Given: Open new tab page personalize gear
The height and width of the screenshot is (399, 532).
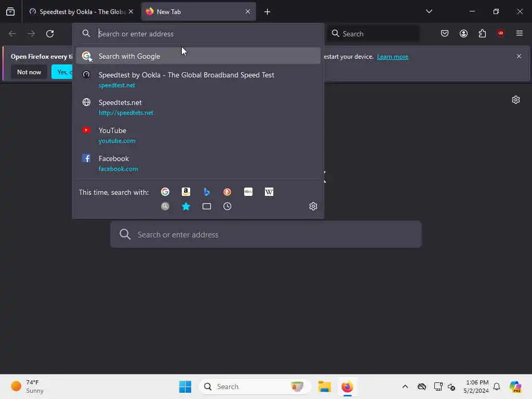Looking at the screenshot, I should [516, 100].
